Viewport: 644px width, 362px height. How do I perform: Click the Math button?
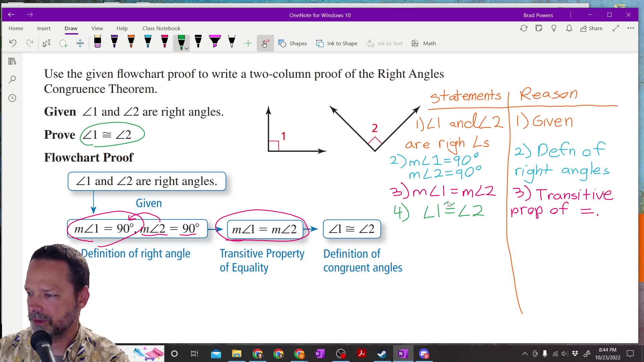(x=423, y=43)
